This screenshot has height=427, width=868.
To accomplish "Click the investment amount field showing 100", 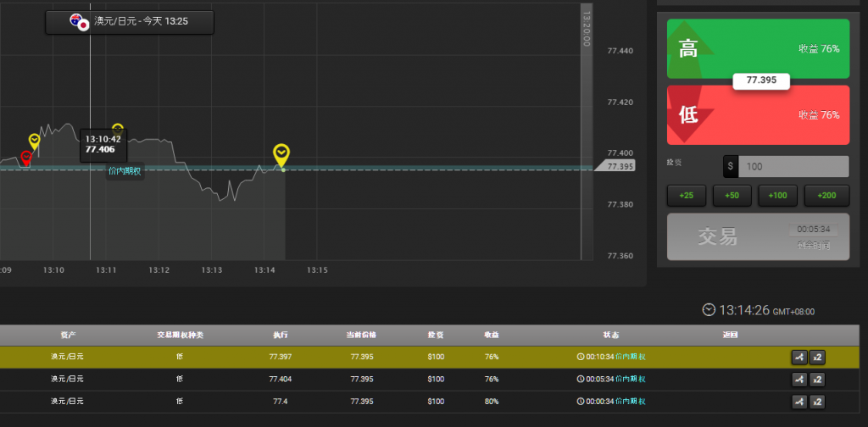I will 793,167.
